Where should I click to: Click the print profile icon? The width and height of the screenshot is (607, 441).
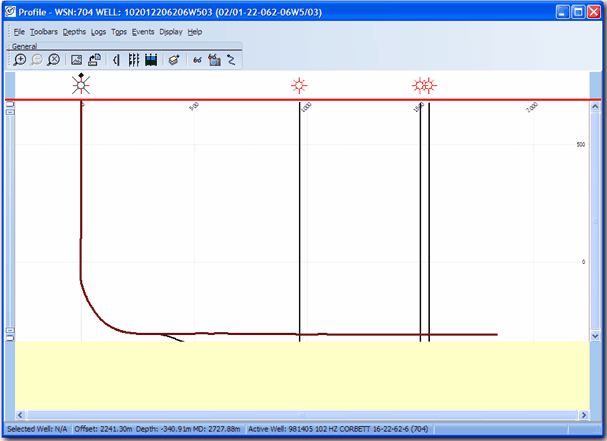93,60
